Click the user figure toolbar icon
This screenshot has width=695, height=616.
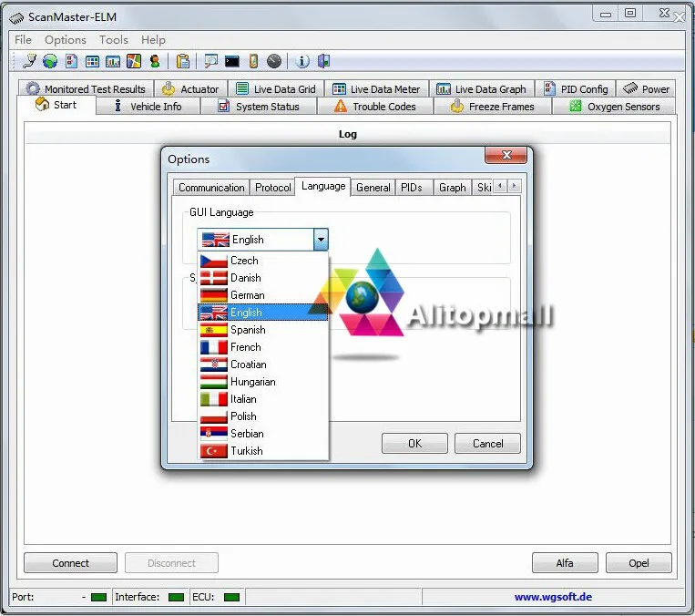(155, 61)
